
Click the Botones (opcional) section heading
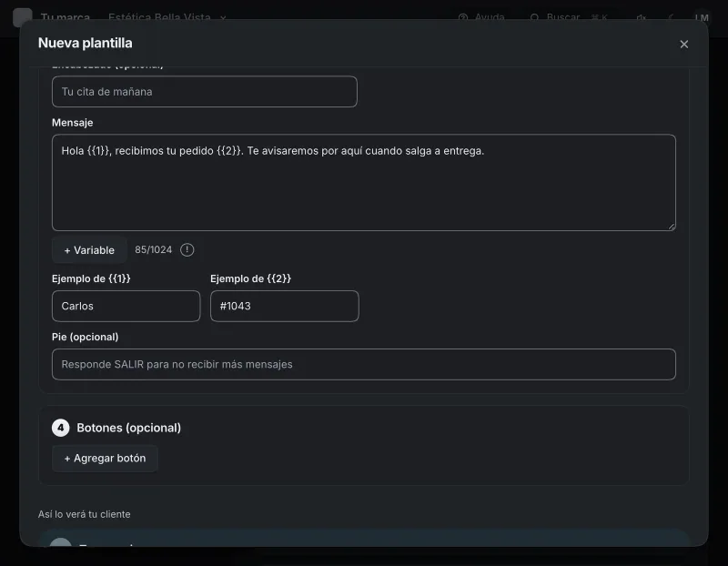point(128,428)
